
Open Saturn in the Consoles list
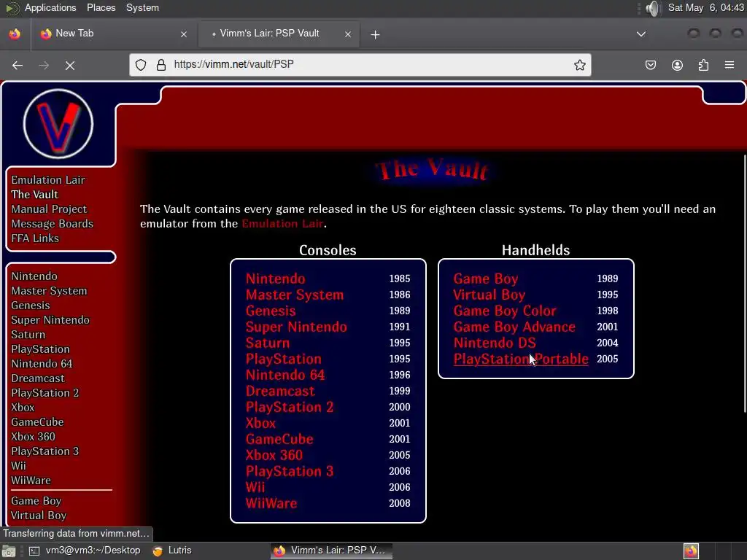pos(268,343)
